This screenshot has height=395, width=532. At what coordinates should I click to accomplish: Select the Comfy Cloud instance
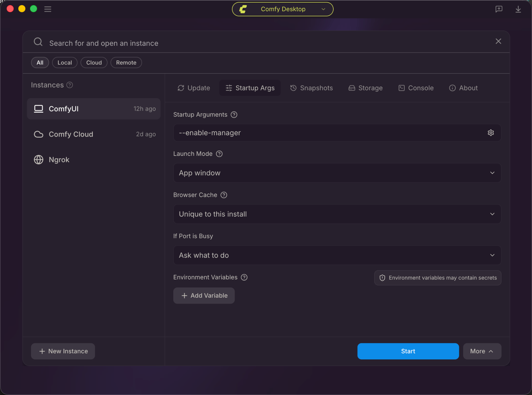(94, 134)
